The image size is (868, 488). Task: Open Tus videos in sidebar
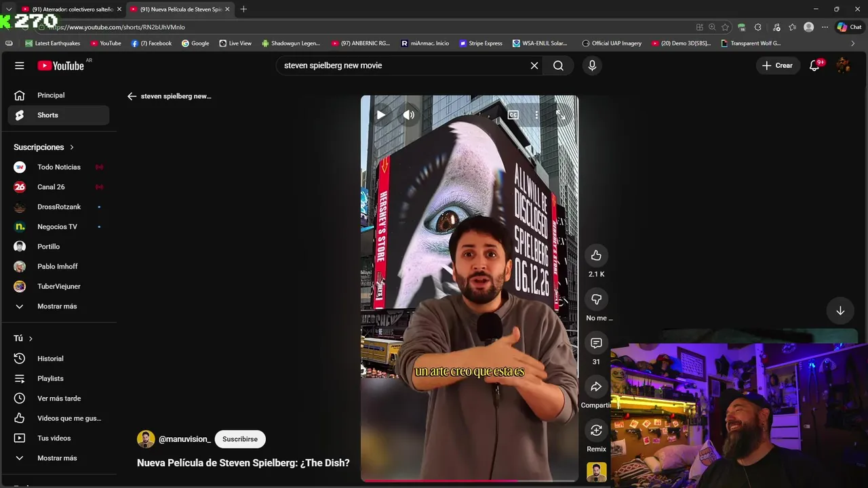click(x=58, y=438)
